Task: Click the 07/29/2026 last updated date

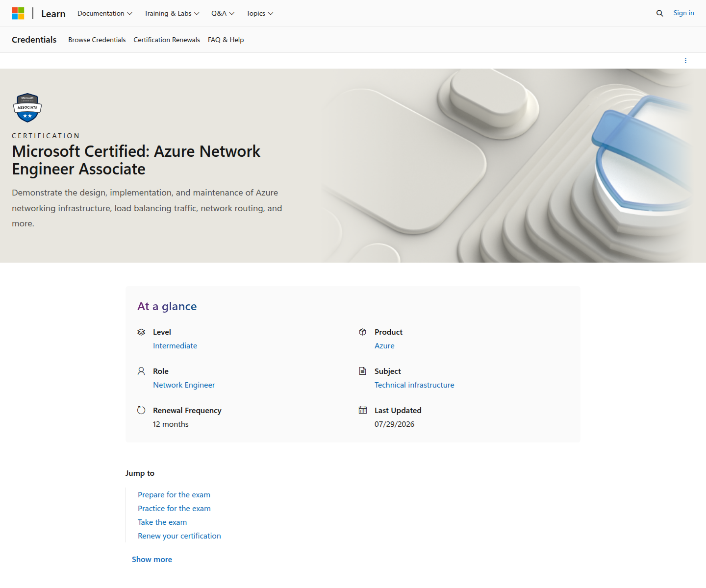Action: (x=394, y=424)
